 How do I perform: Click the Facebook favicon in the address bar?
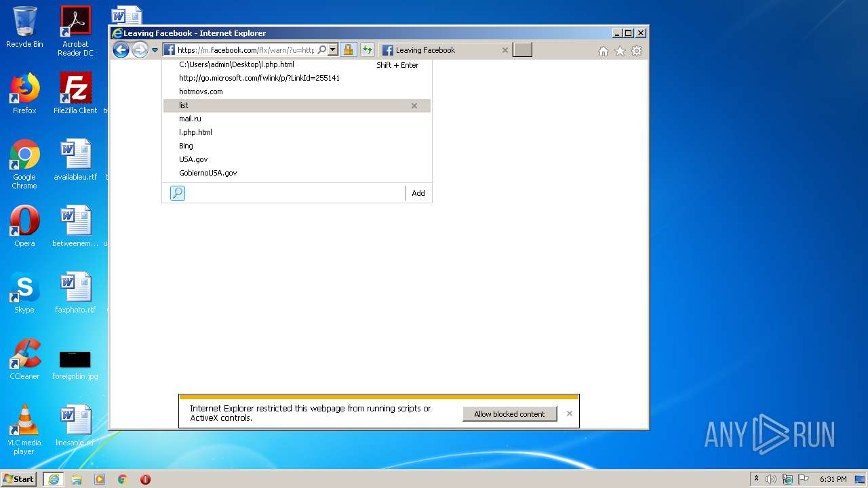coord(170,50)
